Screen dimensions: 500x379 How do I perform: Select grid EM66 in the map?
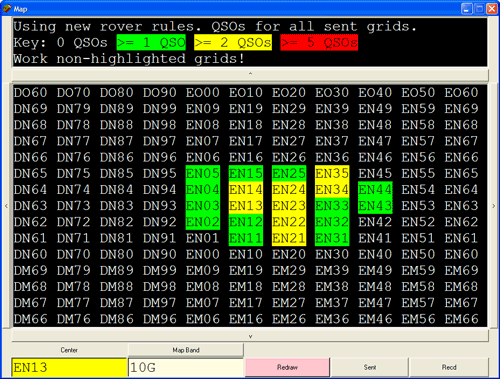pyautogui.click(x=461, y=319)
